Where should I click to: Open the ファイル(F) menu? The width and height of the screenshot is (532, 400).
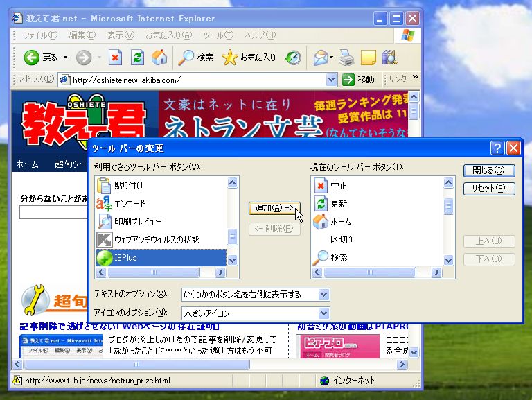pyautogui.click(x=40, y=35)
